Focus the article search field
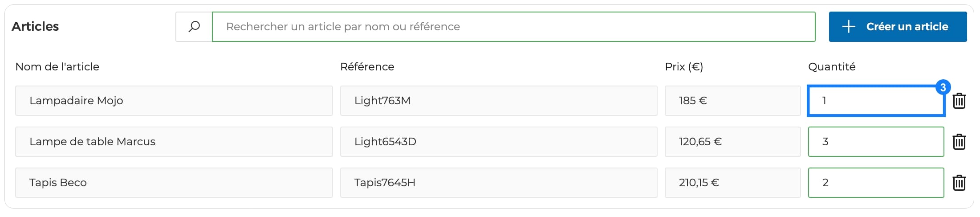 [x=514, y=27]
